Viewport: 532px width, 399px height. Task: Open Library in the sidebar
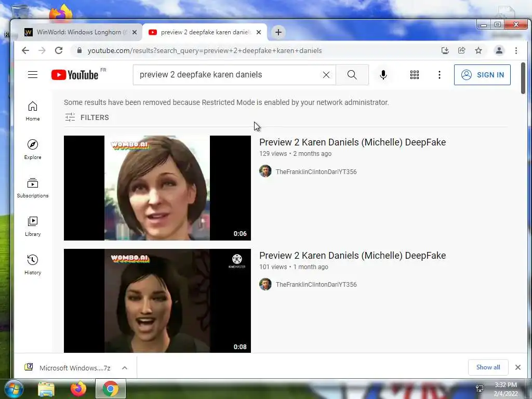pyautogui.click(x=33, y=227)
